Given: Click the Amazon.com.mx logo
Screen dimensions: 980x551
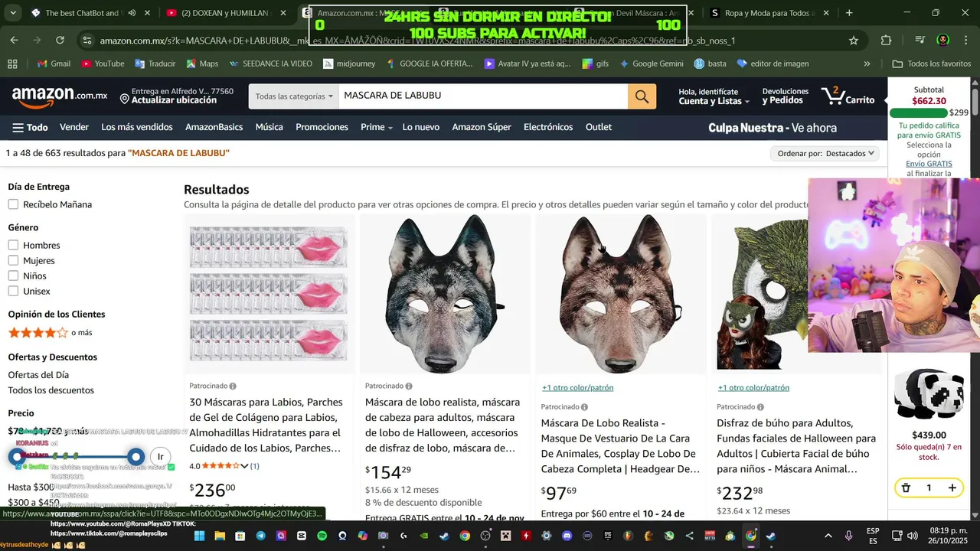Looking at the screenshot, I should pos(59,96).
